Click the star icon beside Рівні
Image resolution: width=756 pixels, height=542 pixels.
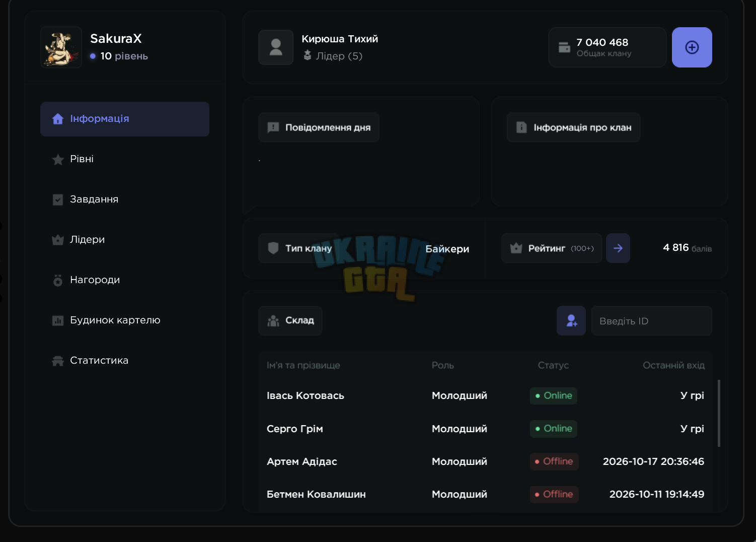(x=58, y=159)
